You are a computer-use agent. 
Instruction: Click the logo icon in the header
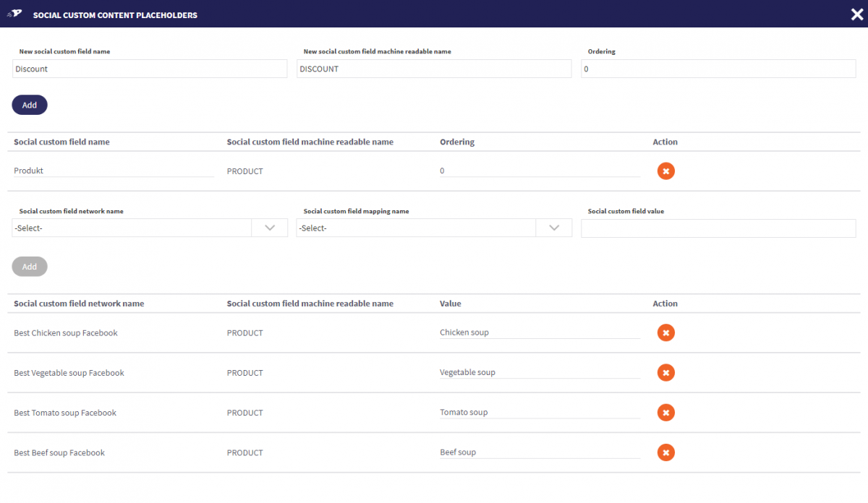coord(14,14)
